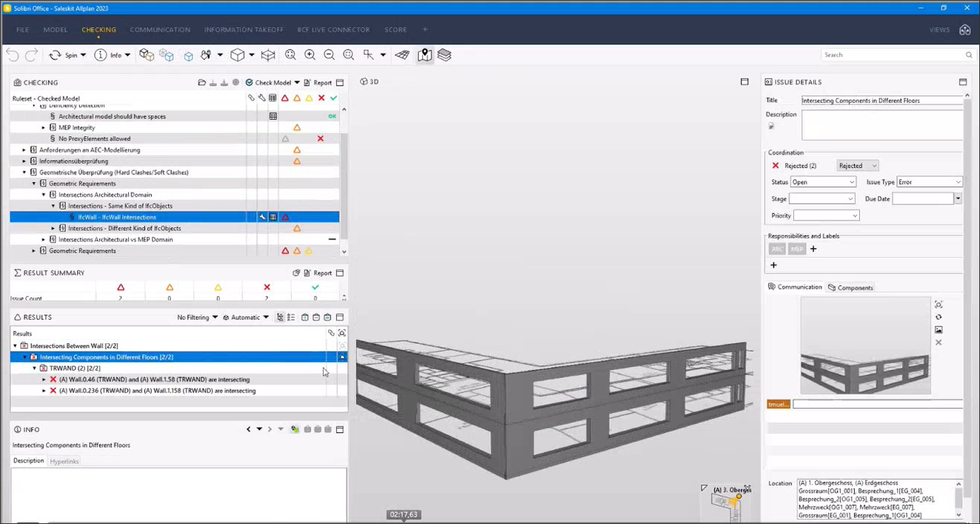The width and height of the screenshot is (980, 524).
Task: Maximize the Issue Details panel
Action: 963,82
